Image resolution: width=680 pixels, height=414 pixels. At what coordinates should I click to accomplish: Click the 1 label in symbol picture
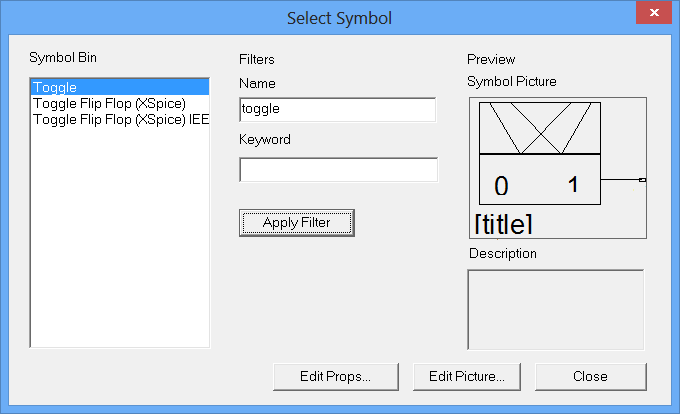coord(573,184)
